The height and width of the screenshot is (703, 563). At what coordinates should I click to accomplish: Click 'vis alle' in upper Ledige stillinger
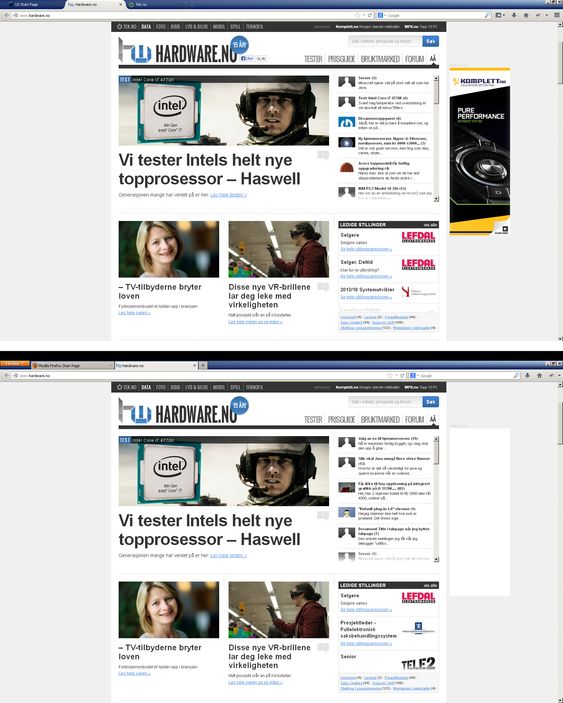[x=430, y=225]
